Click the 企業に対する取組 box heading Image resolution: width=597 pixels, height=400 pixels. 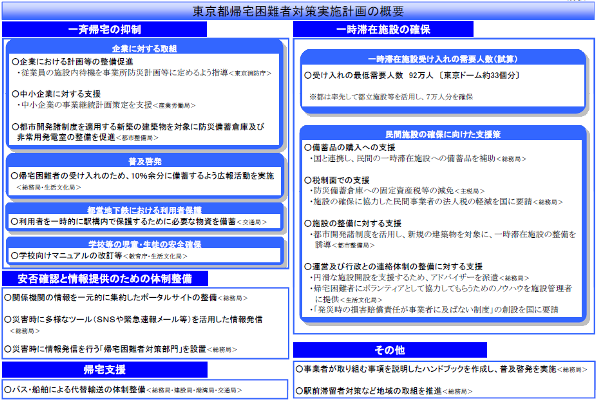coord(144,49)
